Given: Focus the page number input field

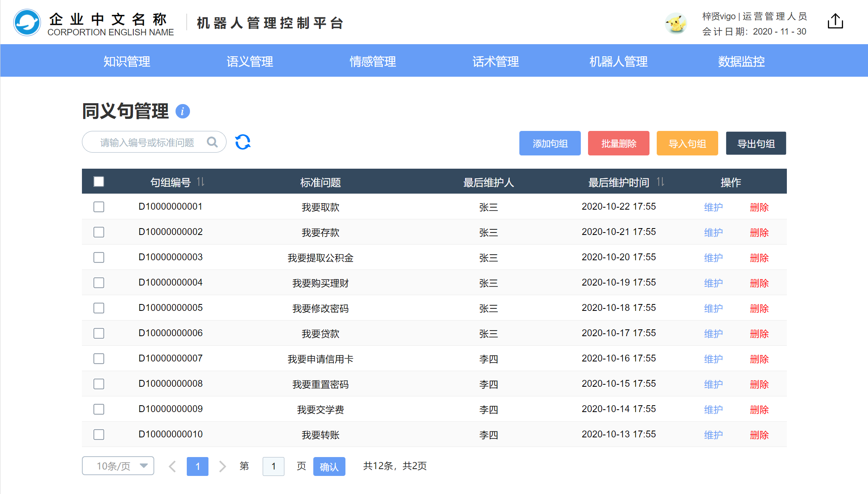Looking at the screenshot, I should [274, 466].
